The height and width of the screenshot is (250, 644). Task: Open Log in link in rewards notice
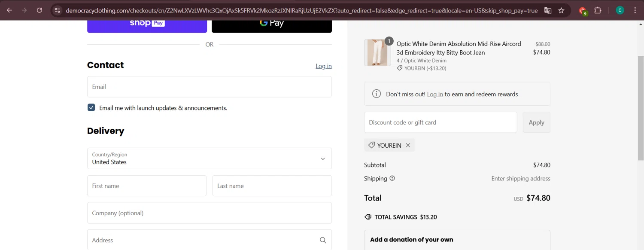(x=435, y=94)
